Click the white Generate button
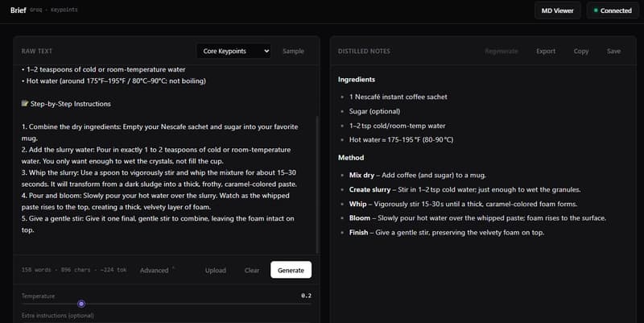Viewport: 644px width, 323px height. [x=291, y=270]
